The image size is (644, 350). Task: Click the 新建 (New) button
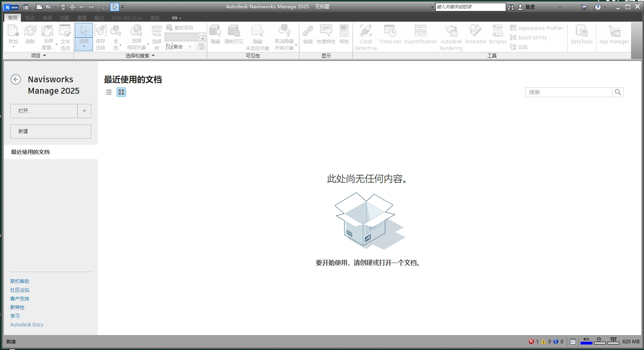51,131
